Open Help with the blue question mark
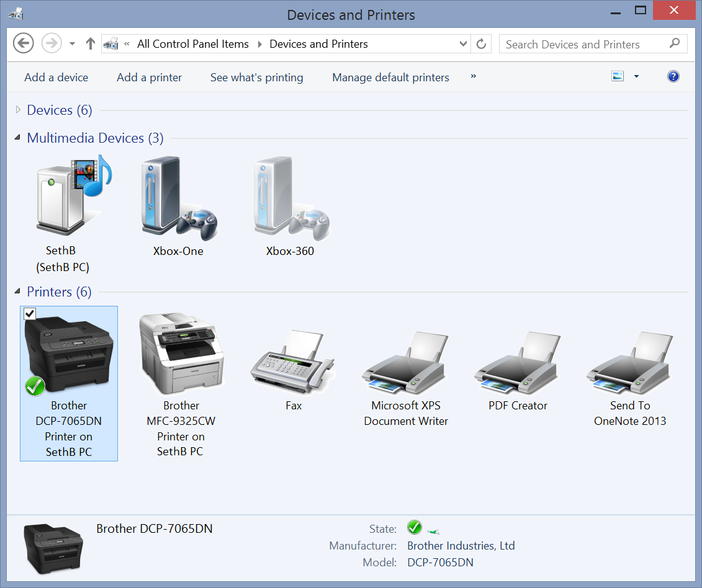 pos(673,76)
